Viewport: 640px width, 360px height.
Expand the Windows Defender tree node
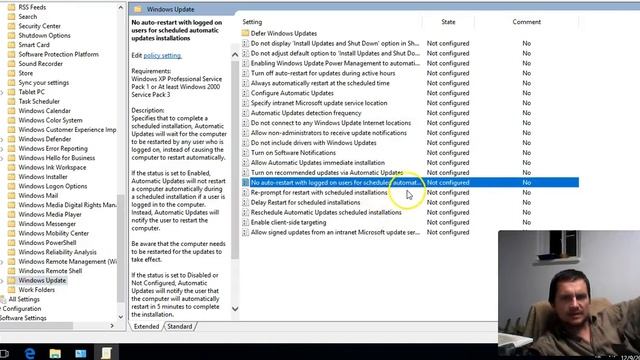click(2, 140)
